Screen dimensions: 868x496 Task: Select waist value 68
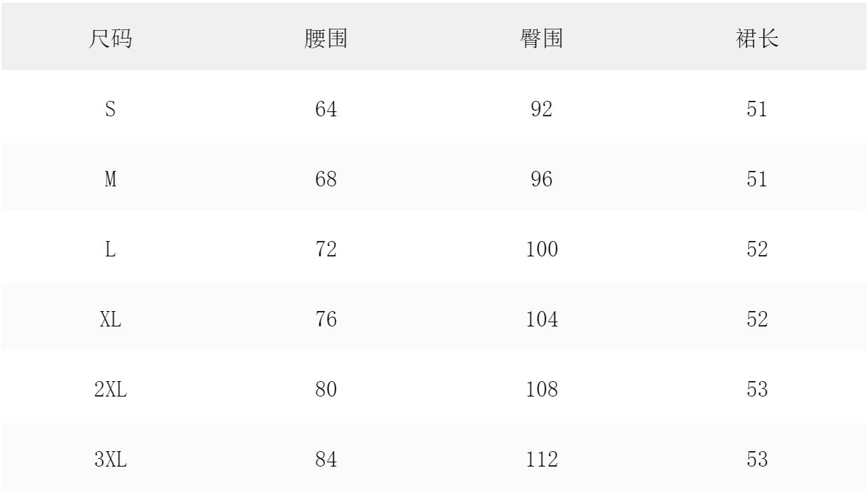tap(325, 180)
